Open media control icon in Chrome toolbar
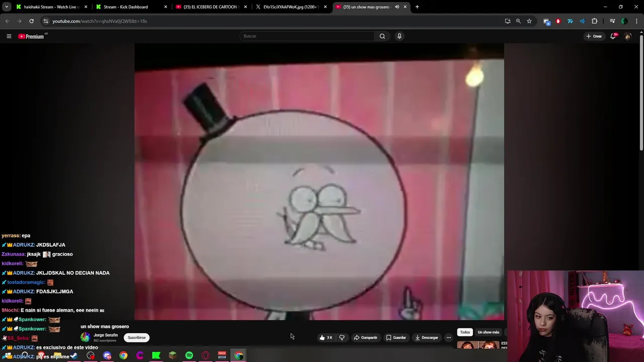 tap(612, 21)
